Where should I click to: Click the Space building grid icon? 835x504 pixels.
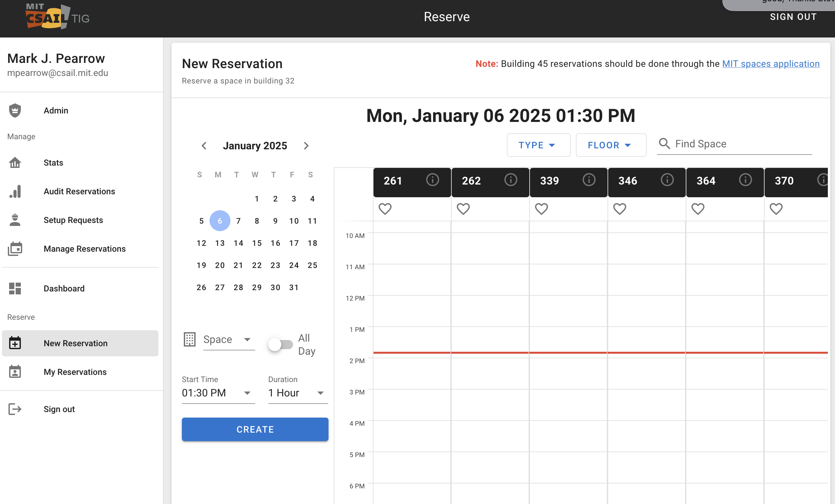pos(190,339)
